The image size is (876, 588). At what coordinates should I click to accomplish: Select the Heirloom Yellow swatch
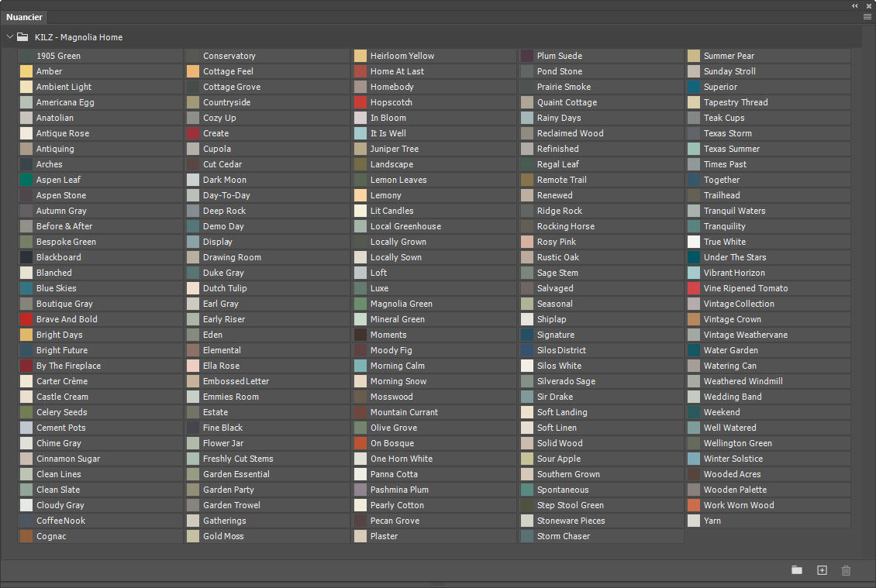[x=360, y=56]
